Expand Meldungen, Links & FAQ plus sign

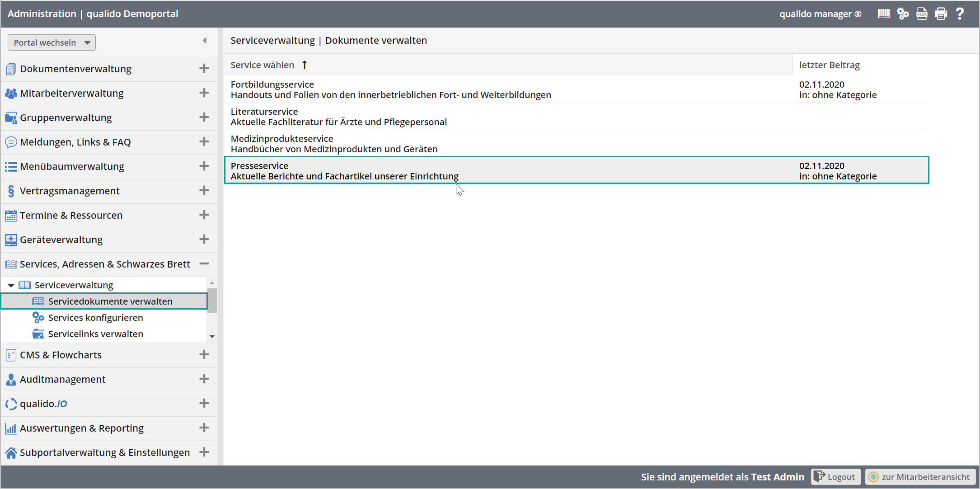point(204,142)
